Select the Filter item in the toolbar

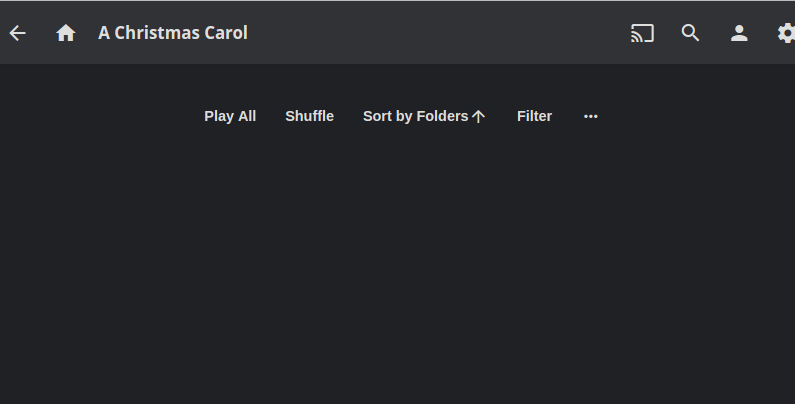[x=534, y=116]
